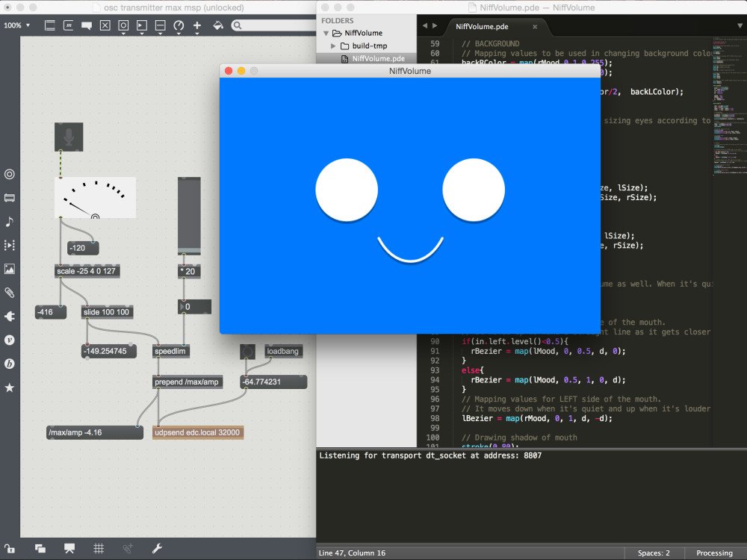This screenshot has width=747, height=560.
Task: Close the NiffVolume.pde tab in Sublime
Action: pos(535,27)
